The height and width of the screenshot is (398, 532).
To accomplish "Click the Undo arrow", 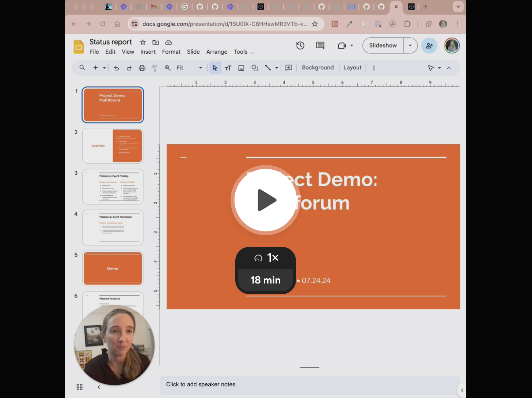I will coord(116,68).
